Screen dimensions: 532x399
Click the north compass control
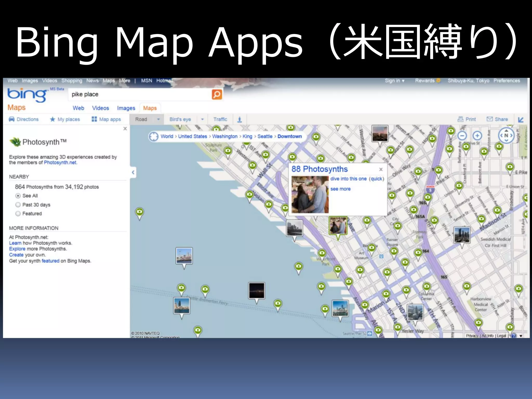[506, 135]
